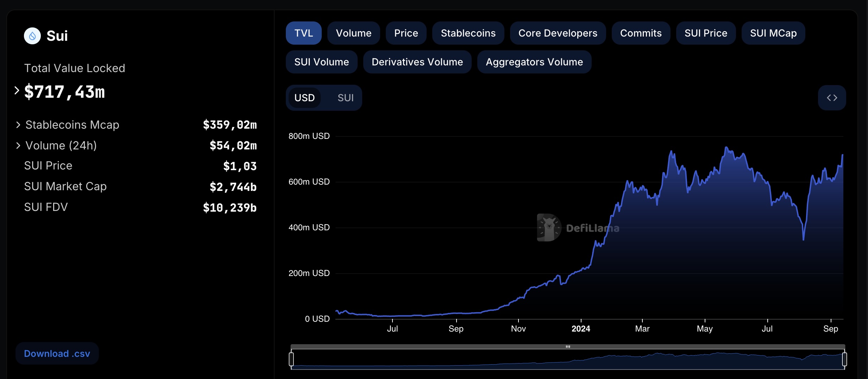The width and height of the screenshot is (868, 379).
Task: Toggle the SUI MCap chart series
Action: 773,33
